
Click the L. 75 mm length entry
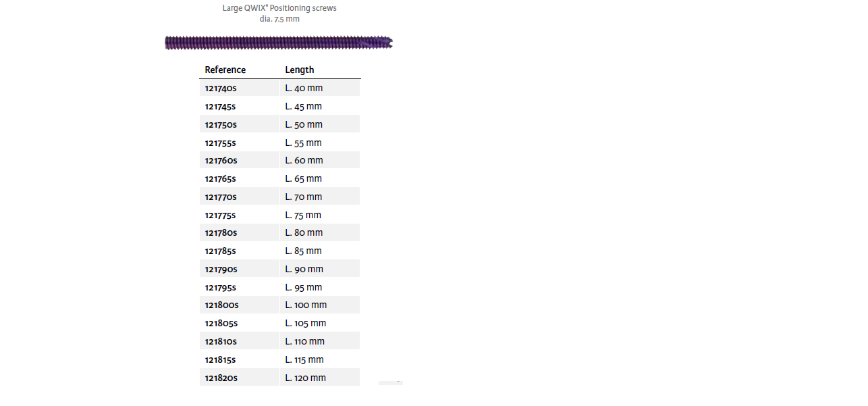303,215
